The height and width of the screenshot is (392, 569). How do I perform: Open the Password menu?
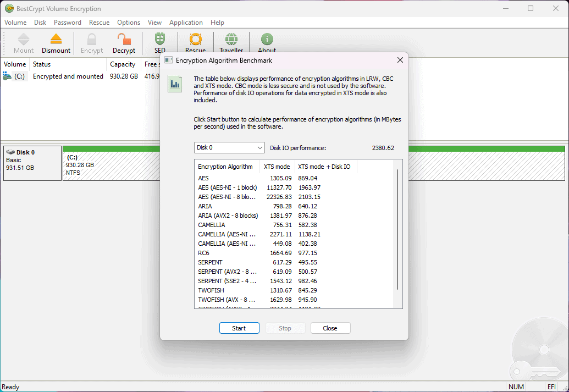[68, 23]
